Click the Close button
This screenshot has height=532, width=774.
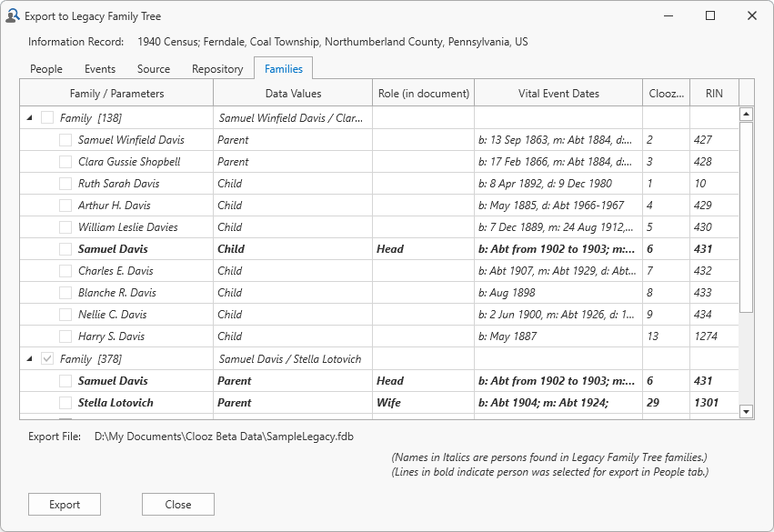pyautogui.click(x=178, y=505)
